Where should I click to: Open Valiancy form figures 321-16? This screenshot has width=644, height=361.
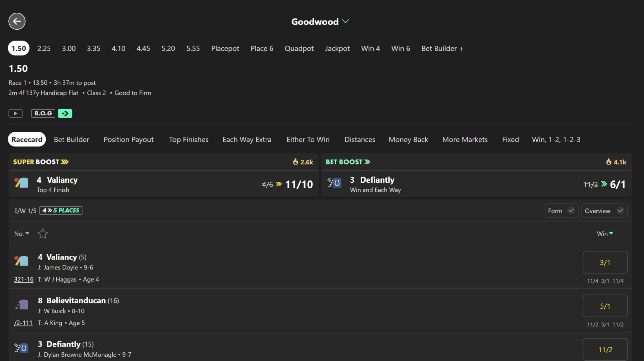23,280
